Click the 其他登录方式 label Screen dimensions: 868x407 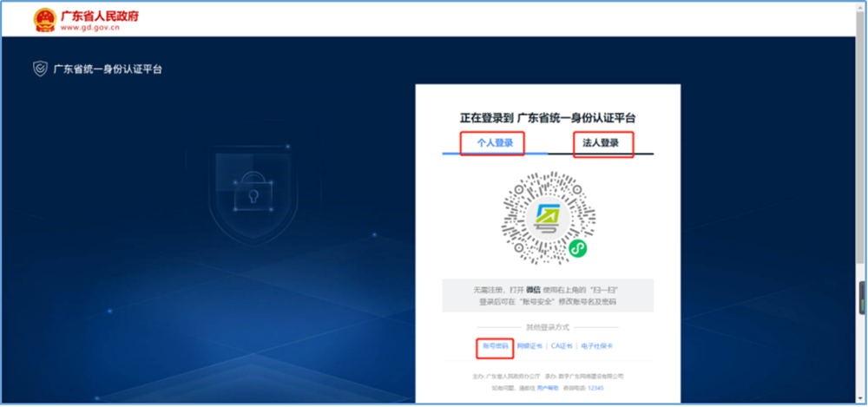548,327
